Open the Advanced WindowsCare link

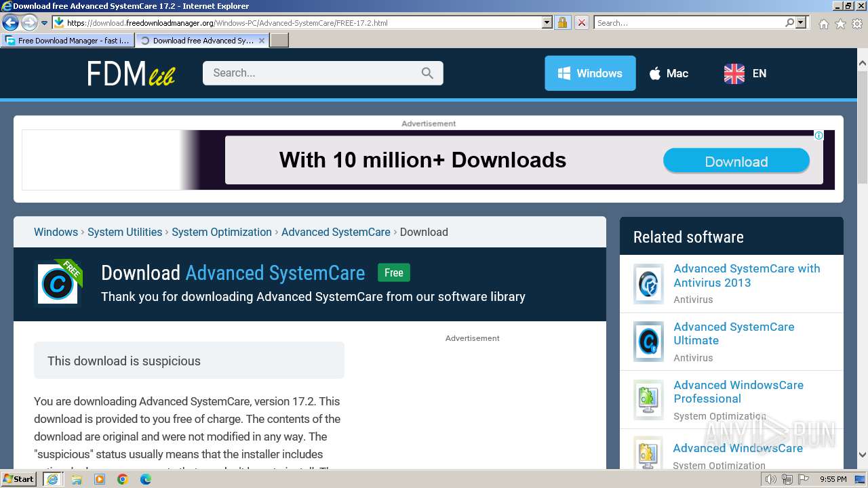pyautogui.click(x=738, y=448)
